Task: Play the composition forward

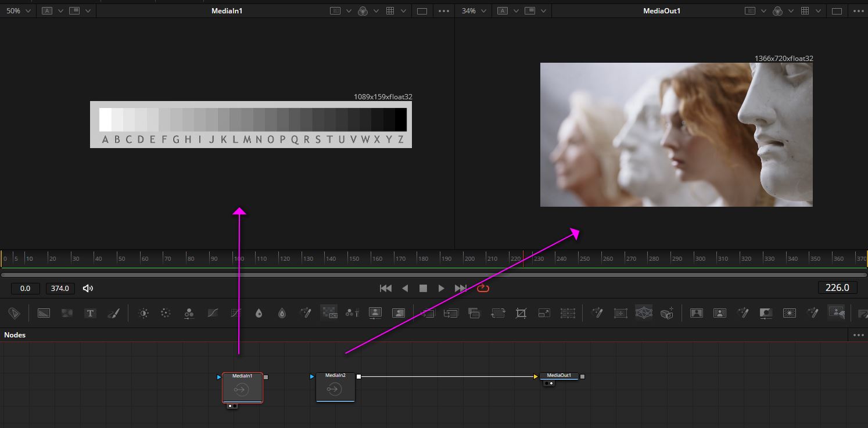Action: point(441,288)
